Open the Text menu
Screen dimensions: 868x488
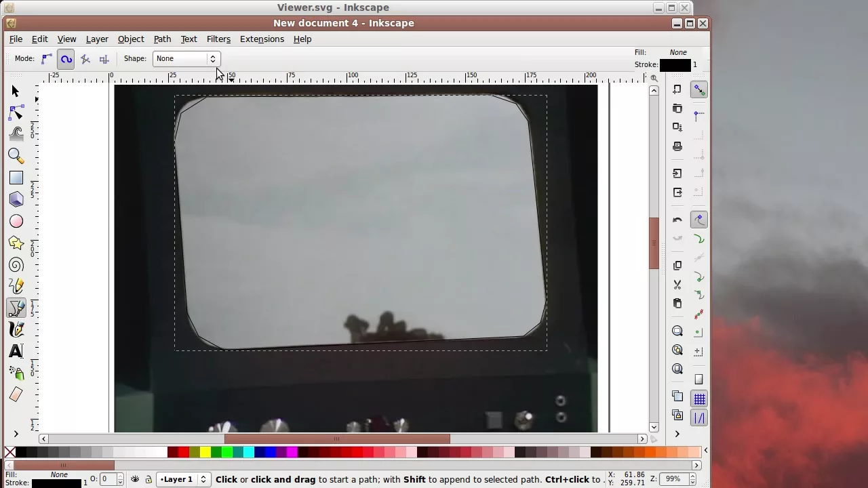[x=189, y=39]
